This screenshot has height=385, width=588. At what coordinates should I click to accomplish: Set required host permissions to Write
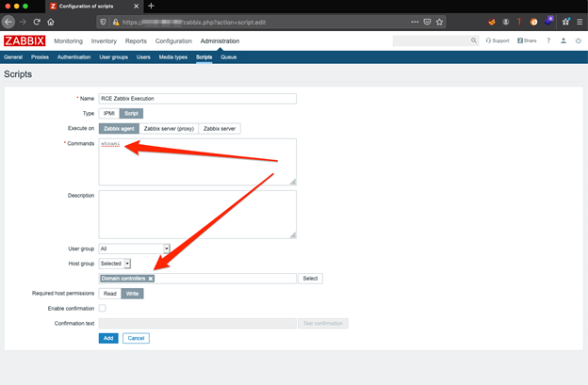pos(132,294)
